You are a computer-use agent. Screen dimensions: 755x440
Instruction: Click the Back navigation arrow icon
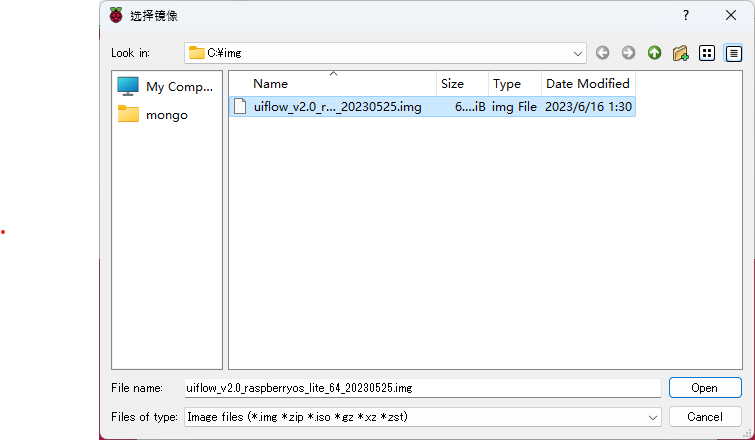click(602, 53)
